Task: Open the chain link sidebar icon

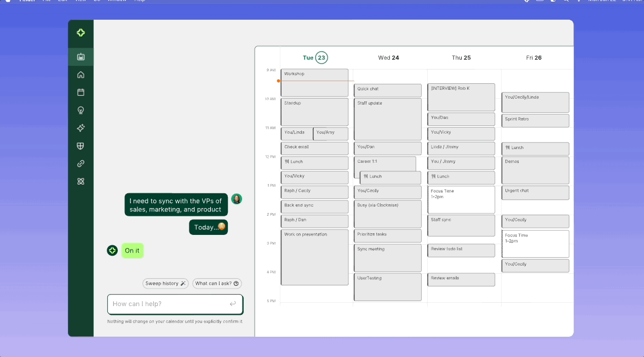Action: [x=81, y=164]
